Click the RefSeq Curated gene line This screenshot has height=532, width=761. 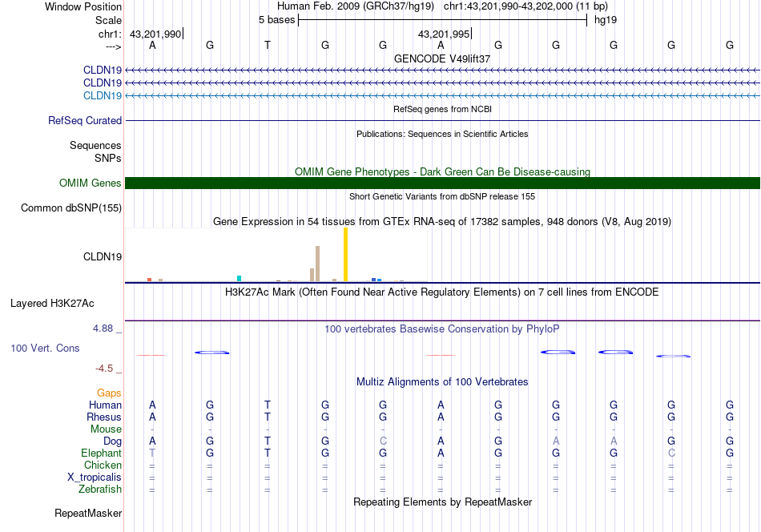pos(442,120)
